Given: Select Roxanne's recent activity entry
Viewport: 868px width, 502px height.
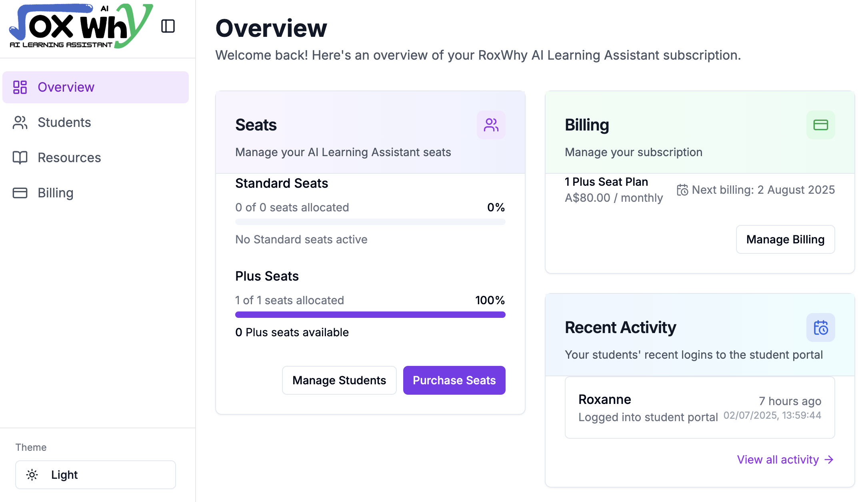Looking at the screenshot, I should pos(700,408).
